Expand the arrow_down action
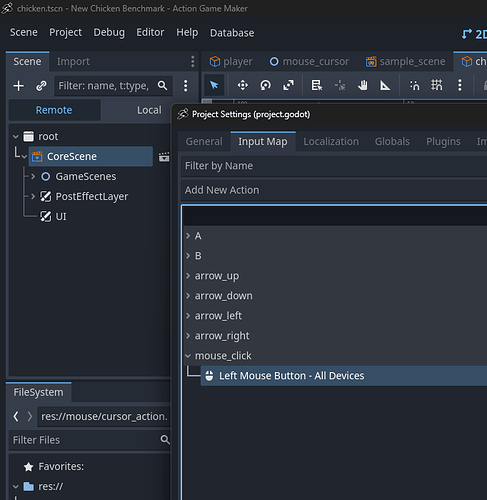The height and width of the screenshot is (500, 487). click(x=188, y=296)
